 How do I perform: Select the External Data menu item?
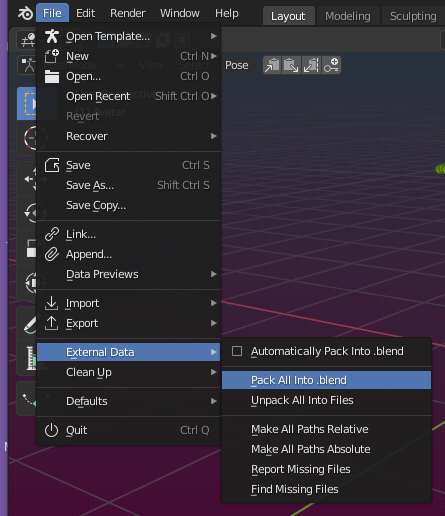tap(129, 352)
